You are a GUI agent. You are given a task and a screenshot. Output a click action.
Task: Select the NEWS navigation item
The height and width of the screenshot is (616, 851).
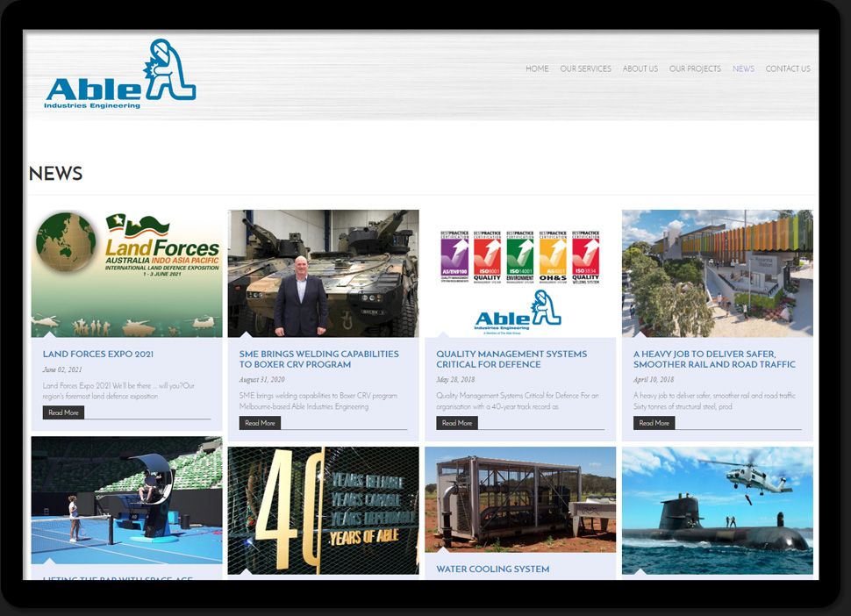pos(743,68)
